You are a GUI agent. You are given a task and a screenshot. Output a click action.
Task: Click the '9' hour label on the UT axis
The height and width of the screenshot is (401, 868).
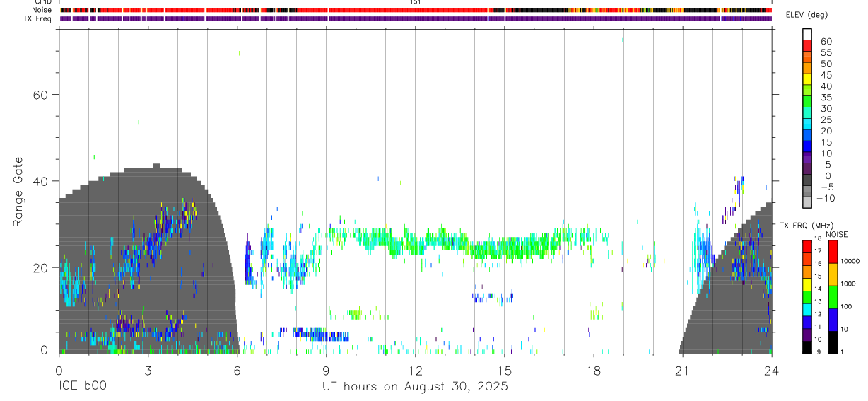pos(326,371)
